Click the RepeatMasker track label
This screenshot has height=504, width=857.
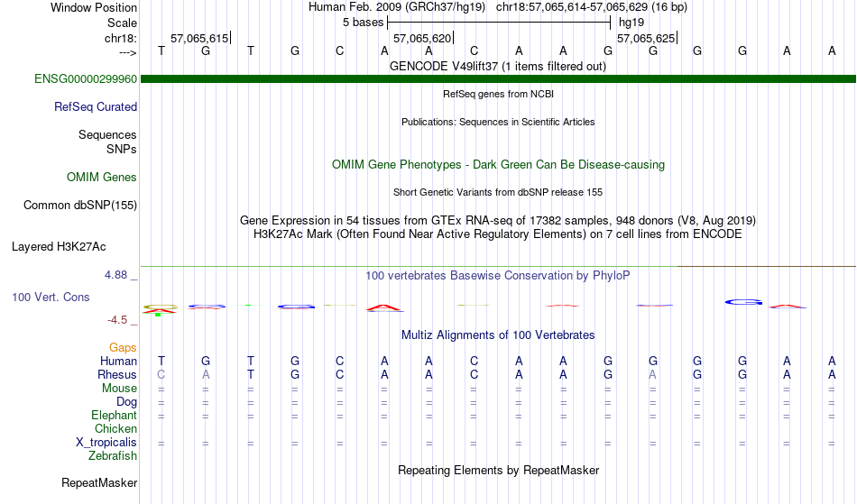click(x=99, y=483)
